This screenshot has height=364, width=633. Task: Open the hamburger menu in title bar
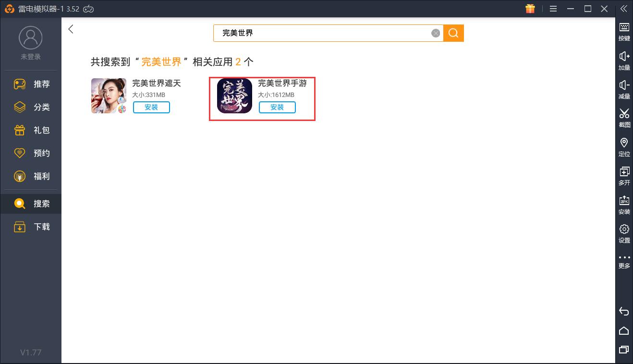click(553, 9)
